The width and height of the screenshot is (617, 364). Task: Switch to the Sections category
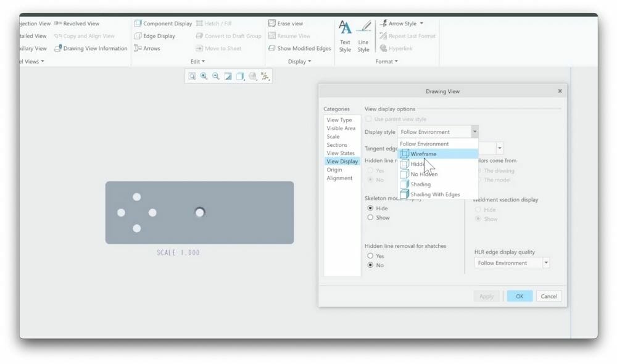tap(337, 144)
